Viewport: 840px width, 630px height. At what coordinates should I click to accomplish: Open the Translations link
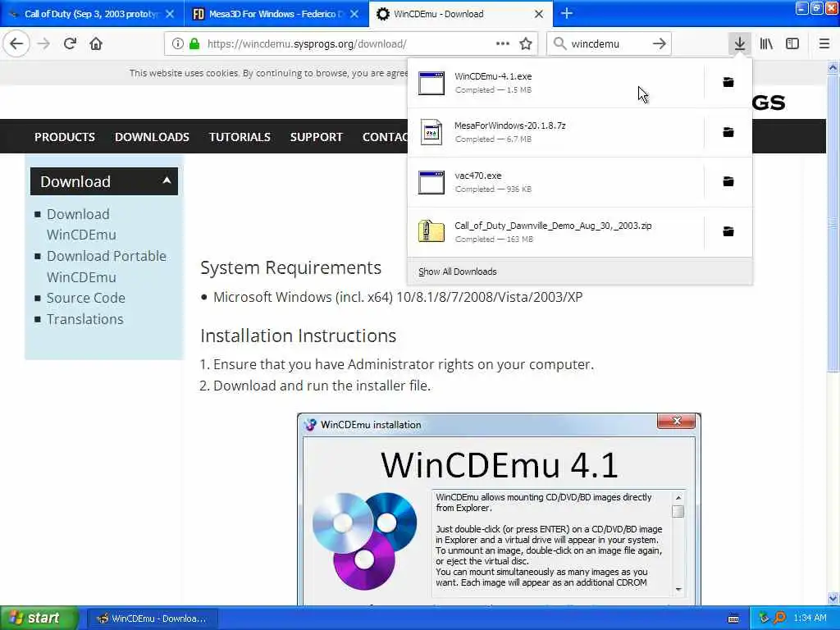click(85, 319)
